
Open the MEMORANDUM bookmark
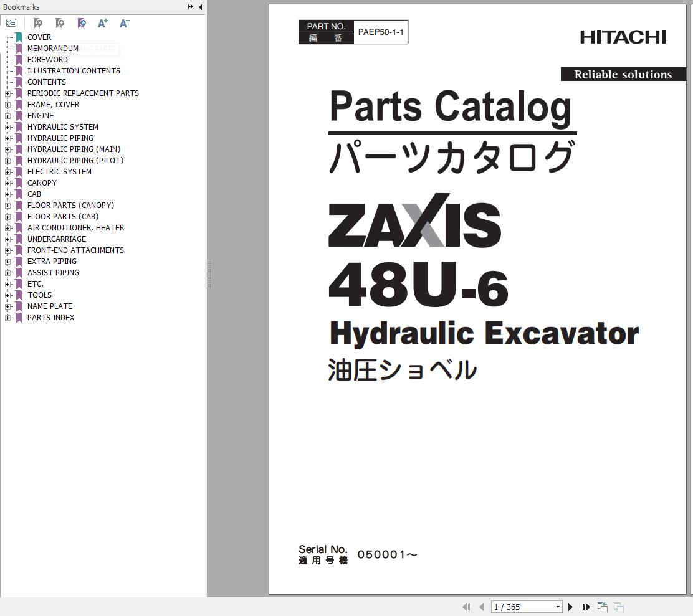click(53, 48)
